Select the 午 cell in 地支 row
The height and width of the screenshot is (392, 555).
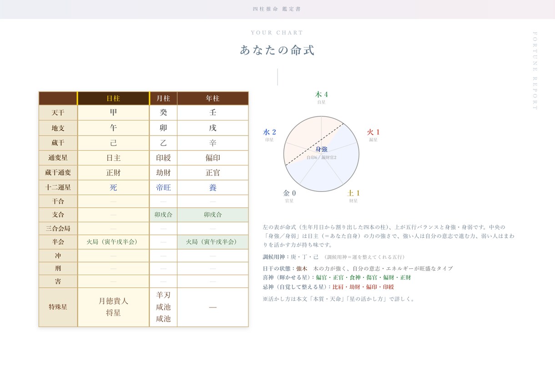(x=113, y=128)
